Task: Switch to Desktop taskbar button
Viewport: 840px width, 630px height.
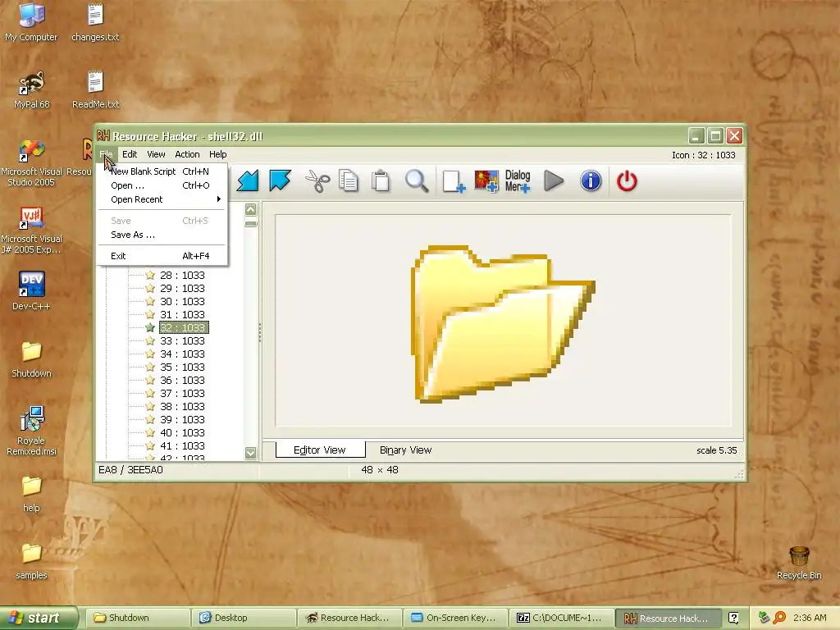Action: click(244, 618)
